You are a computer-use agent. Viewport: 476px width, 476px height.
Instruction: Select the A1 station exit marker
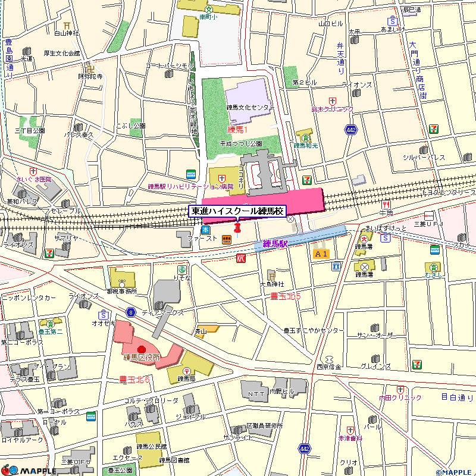321,254
